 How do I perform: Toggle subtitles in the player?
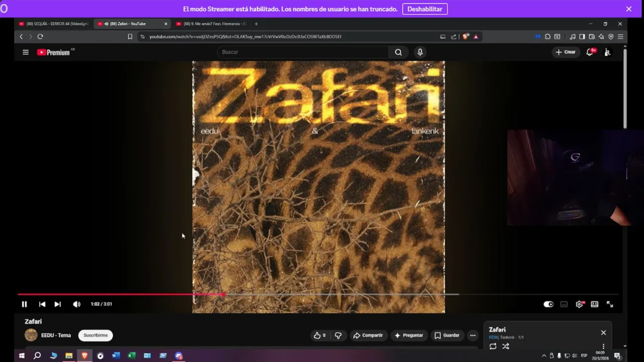[x=564, y=304]
